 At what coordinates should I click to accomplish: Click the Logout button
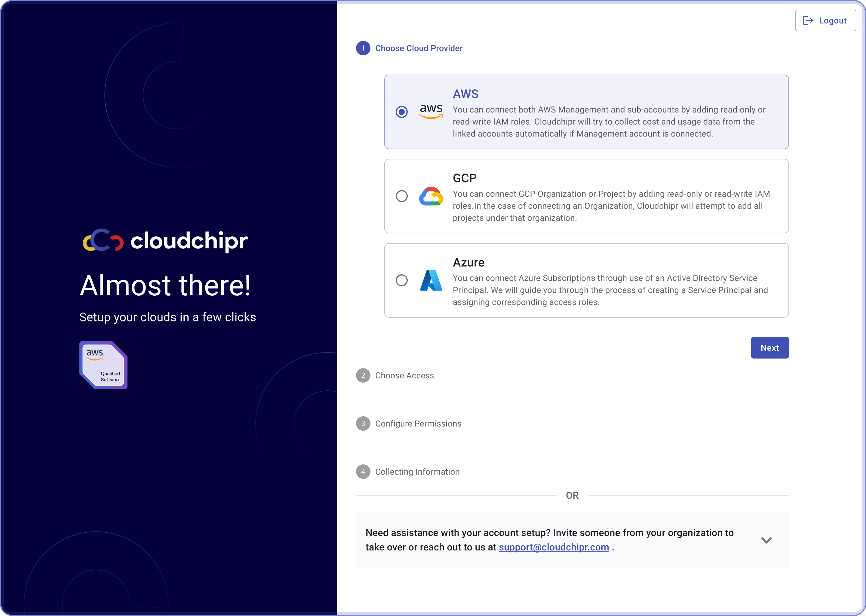pos(825,20)
